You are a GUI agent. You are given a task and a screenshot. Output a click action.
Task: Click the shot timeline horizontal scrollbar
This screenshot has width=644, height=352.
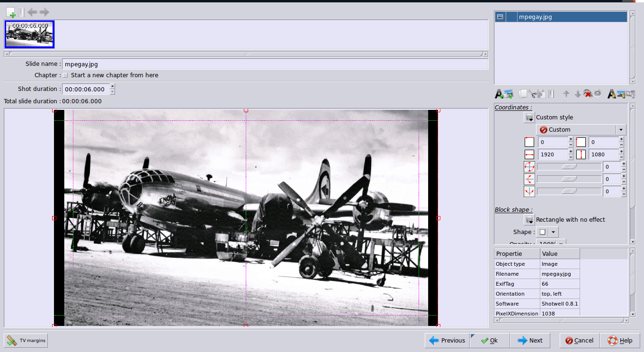point(246,54)
